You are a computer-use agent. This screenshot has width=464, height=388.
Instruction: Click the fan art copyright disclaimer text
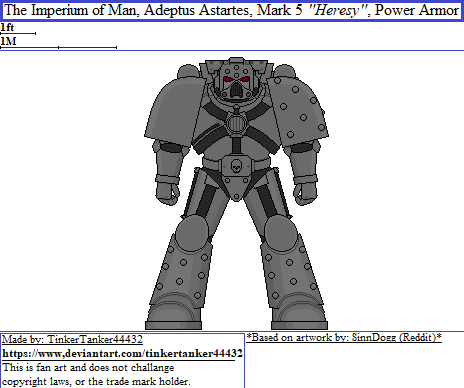pyautogui.click(x=96, y=374)
